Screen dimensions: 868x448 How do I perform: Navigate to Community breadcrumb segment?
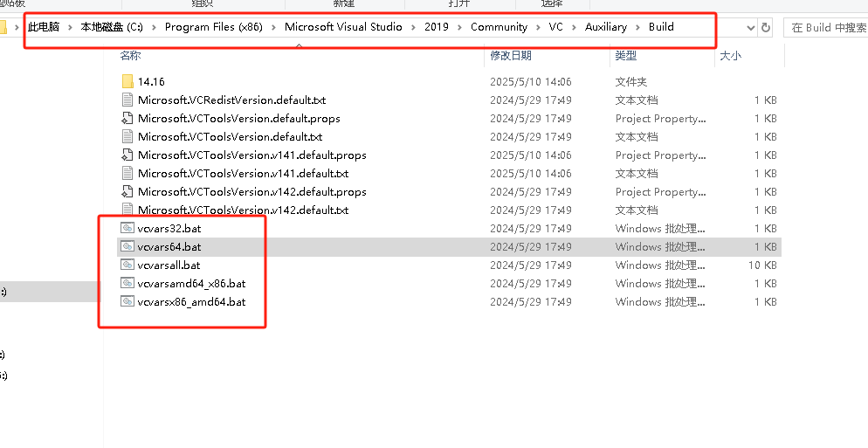pos(499,27)
